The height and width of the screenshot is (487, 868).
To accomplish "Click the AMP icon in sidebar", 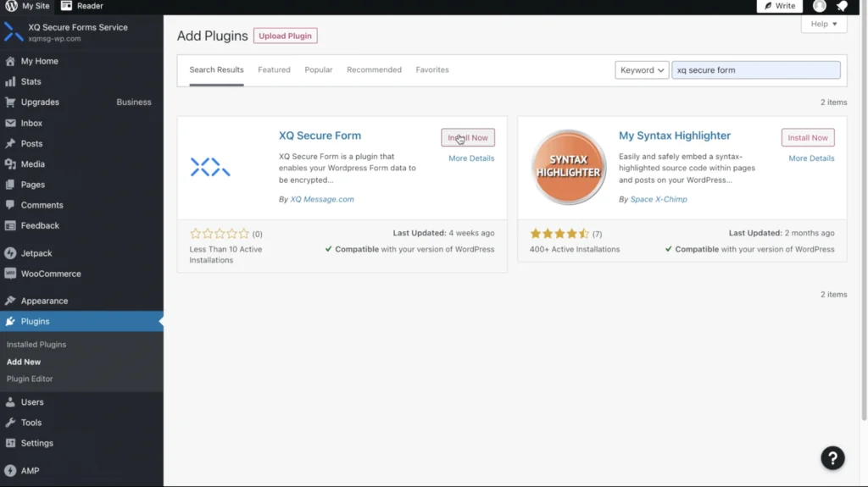I will 10,470.
